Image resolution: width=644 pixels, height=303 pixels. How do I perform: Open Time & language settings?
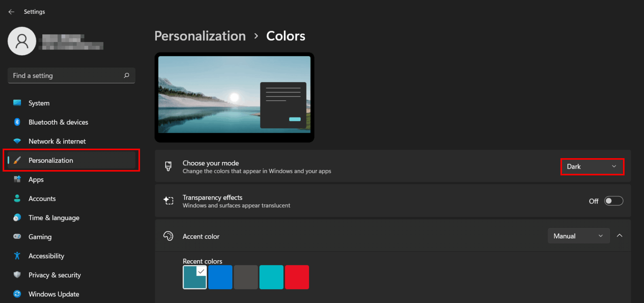coord(54,217)
